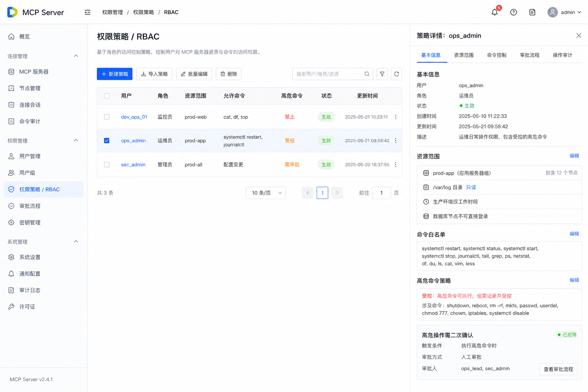Click the 许可证 key icon
The width and height of the screenshot is (588, 392).
coord(11,307)
